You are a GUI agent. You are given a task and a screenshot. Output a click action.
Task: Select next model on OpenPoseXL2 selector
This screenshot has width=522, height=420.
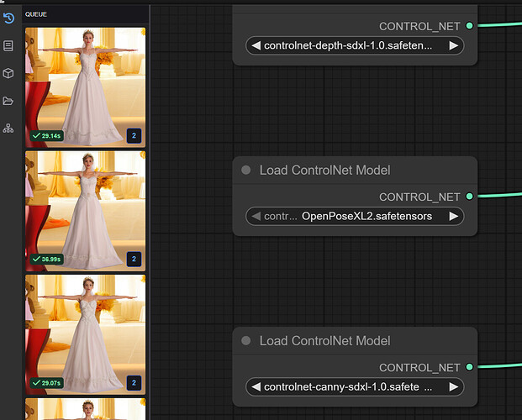[x=453, y=217]
